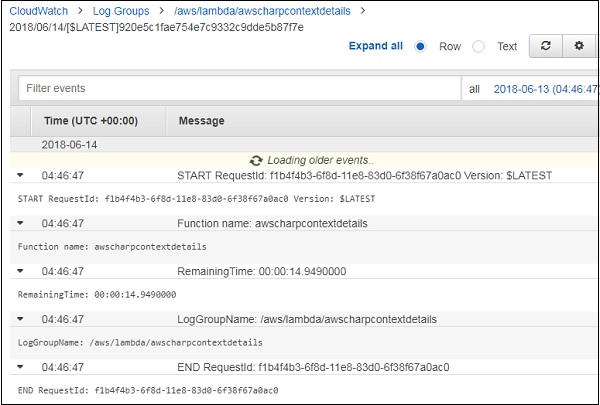
Task: Collapse the Function name log row
Action: [21, 223]
